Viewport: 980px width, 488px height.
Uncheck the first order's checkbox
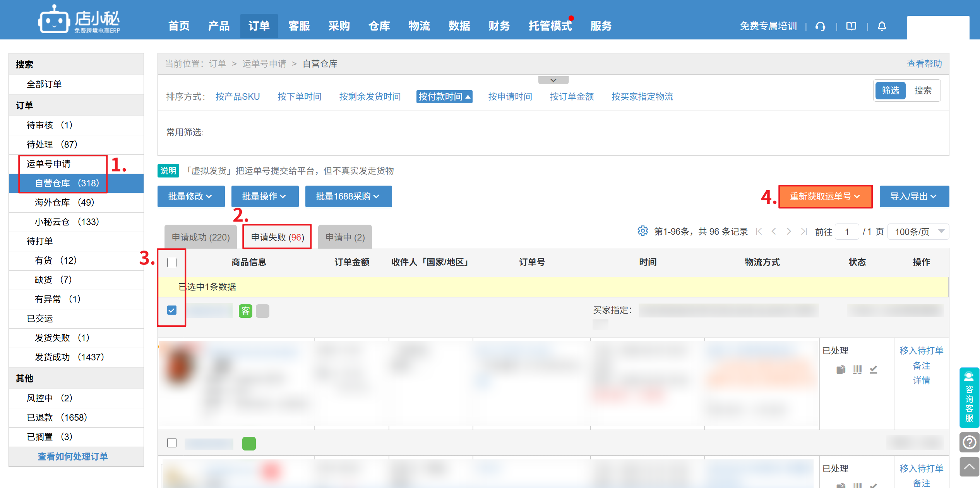click(172, 310)
